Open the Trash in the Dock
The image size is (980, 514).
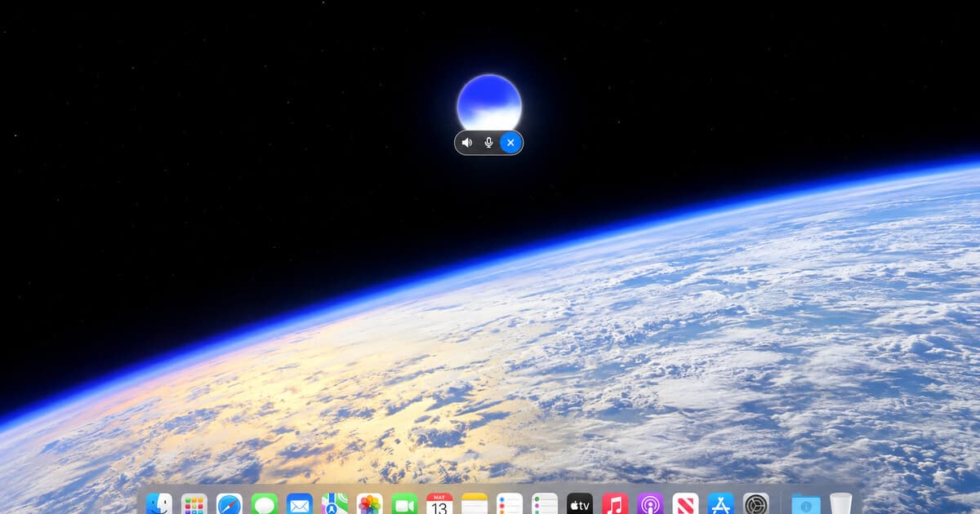840,503
